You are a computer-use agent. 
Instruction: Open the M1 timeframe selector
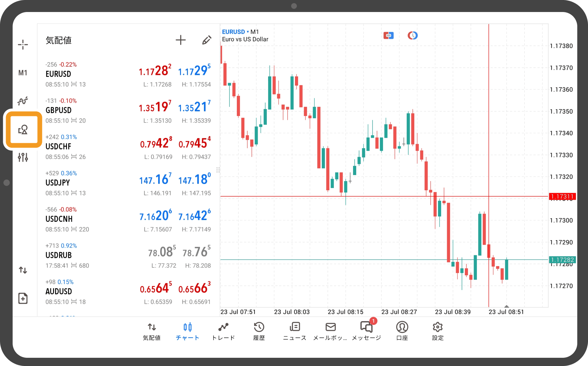pos(23,73)
